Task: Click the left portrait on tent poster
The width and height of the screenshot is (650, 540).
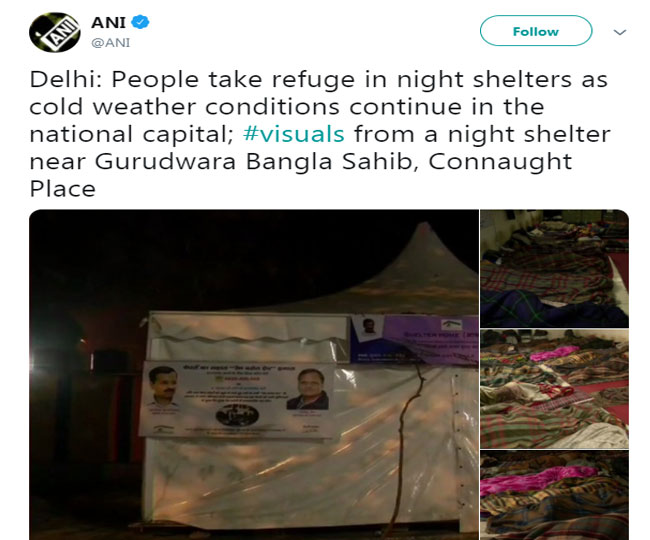Action: pyautogui.click(x=165, y=388)
